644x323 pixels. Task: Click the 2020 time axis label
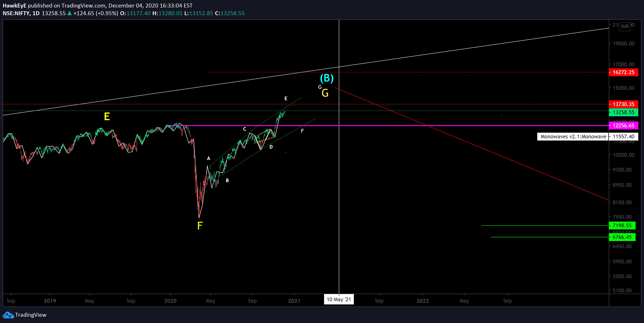[x=170, y=301]
